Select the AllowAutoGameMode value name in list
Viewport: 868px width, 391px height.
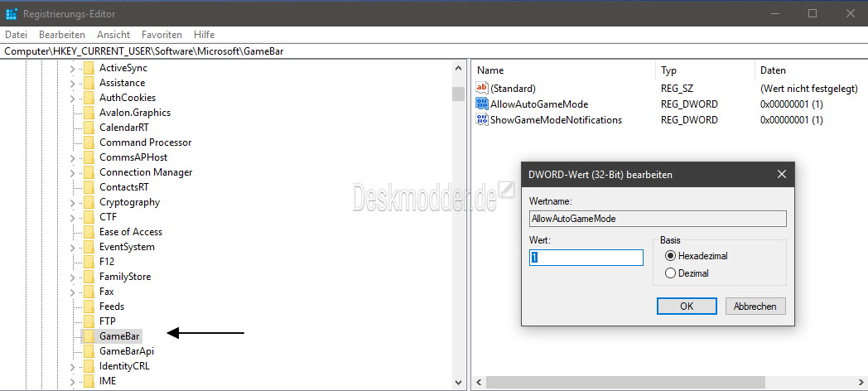click(539, 104)
